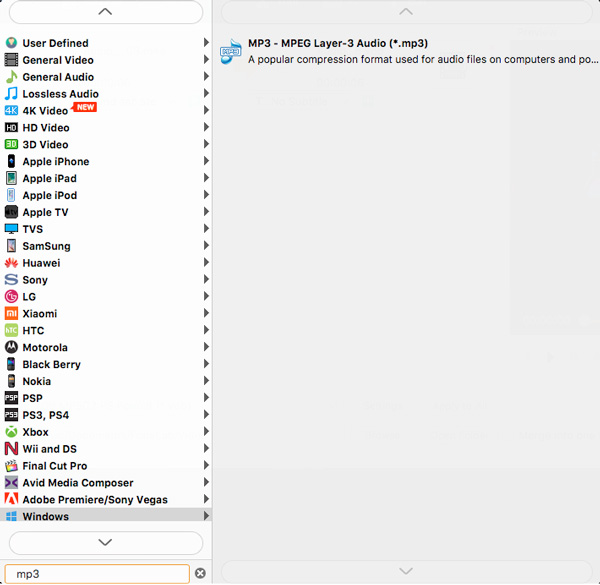
Task: Click the Xiaomi logo icon
Action: 11,313
